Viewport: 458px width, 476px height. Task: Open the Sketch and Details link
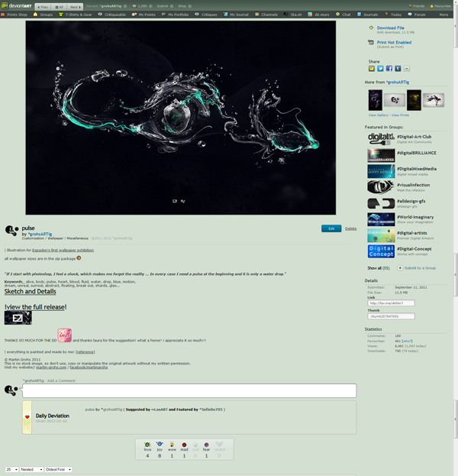pos(30,291)
